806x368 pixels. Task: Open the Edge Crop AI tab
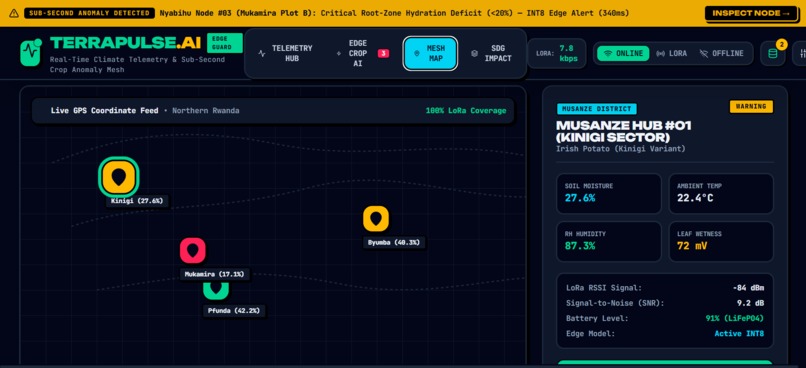(363, 53)
